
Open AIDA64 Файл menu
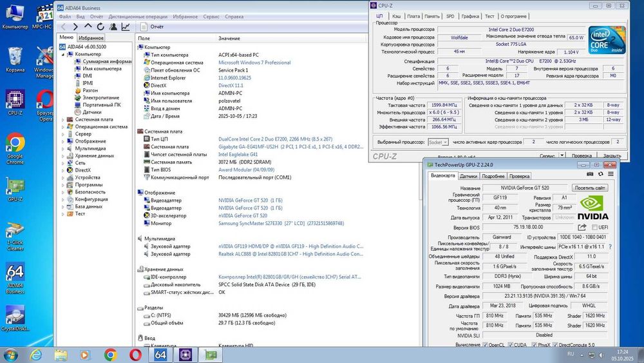point(65,17)
